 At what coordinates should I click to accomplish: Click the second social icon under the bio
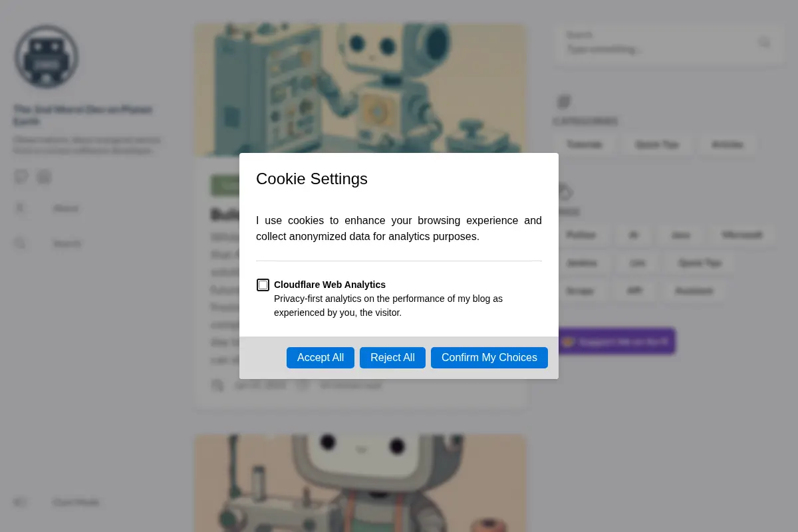click(44, 177)
